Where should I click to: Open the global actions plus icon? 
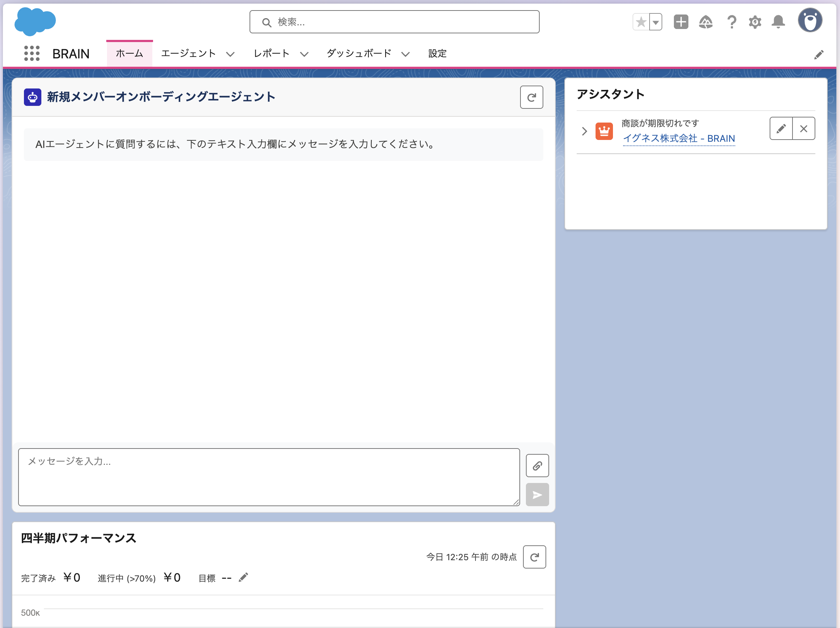point(680,22)
